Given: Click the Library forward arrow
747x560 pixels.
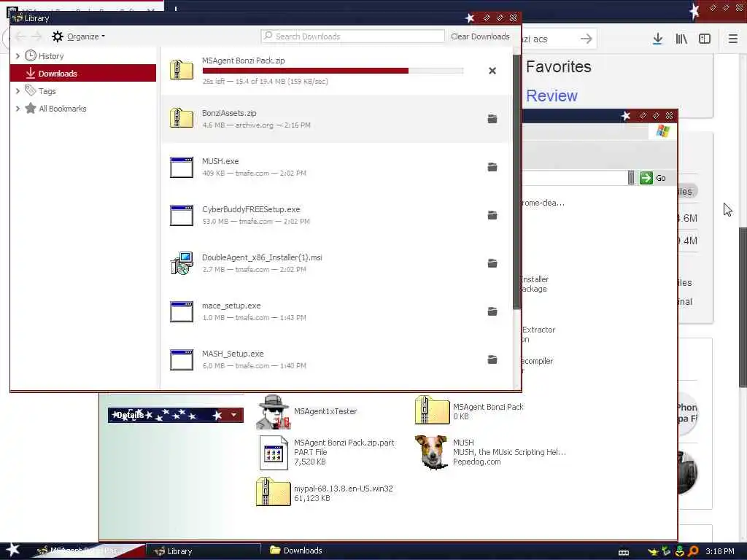Looking at the screenshot, I should click(36, 36).
